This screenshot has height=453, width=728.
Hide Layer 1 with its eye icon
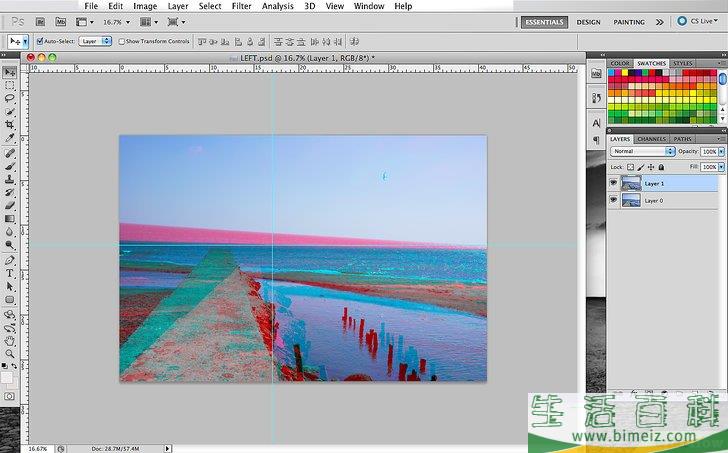coord(612,183)
